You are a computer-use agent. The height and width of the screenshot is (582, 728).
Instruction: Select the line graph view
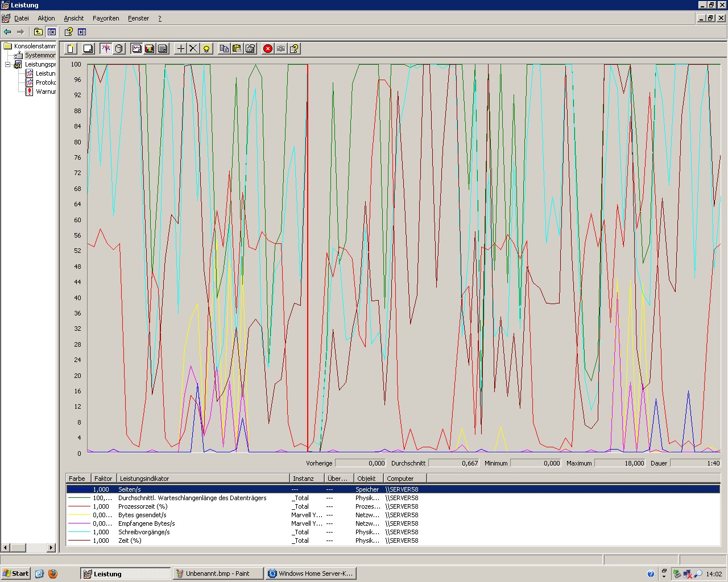point(136,48)
